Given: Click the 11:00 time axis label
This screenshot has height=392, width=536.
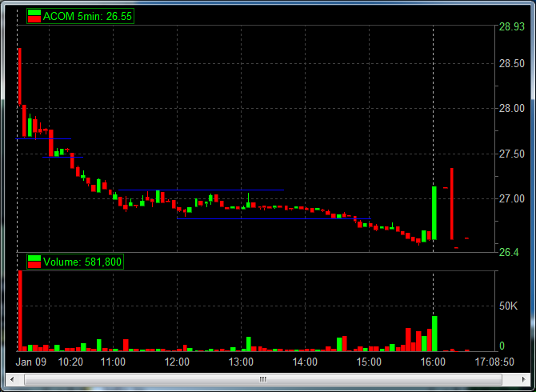Looking at the screenshot, I should coord(113,362).
